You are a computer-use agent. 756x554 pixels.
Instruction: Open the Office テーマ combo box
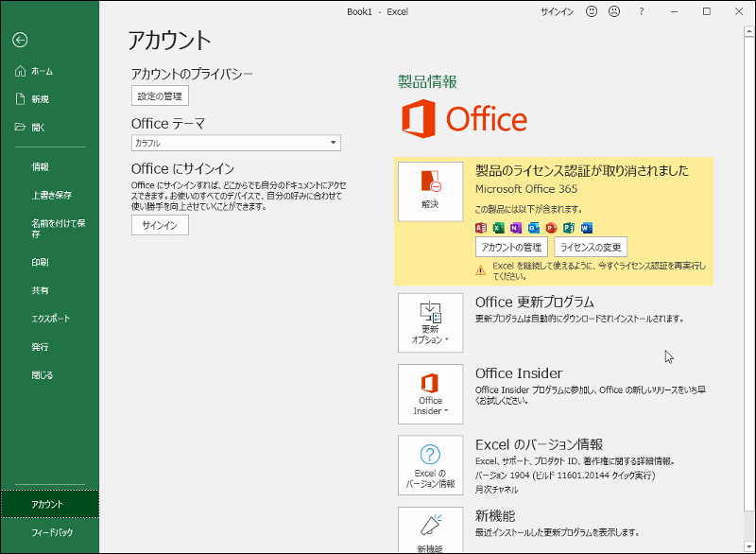[235, 143]
